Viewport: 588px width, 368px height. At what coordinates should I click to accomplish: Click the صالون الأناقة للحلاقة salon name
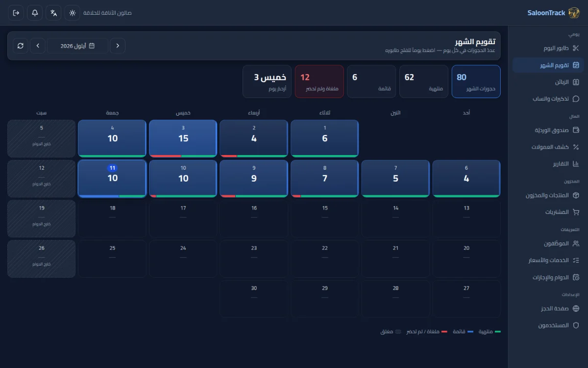coord(107,13)
